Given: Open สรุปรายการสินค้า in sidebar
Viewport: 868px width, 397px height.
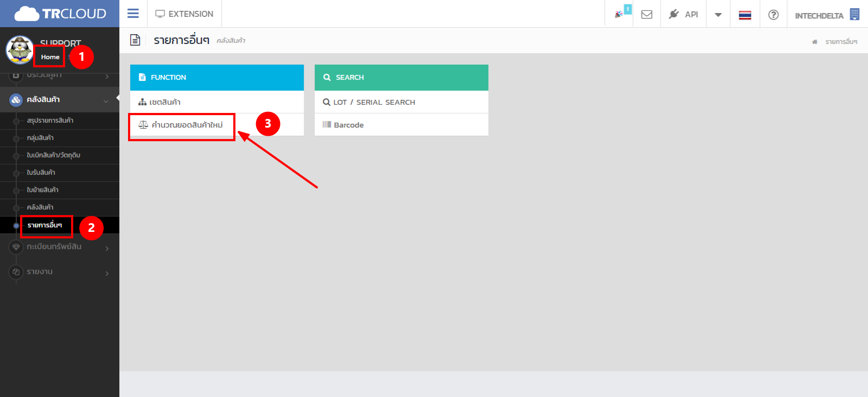Looking at the screenshot, I should tap(50, 121).
